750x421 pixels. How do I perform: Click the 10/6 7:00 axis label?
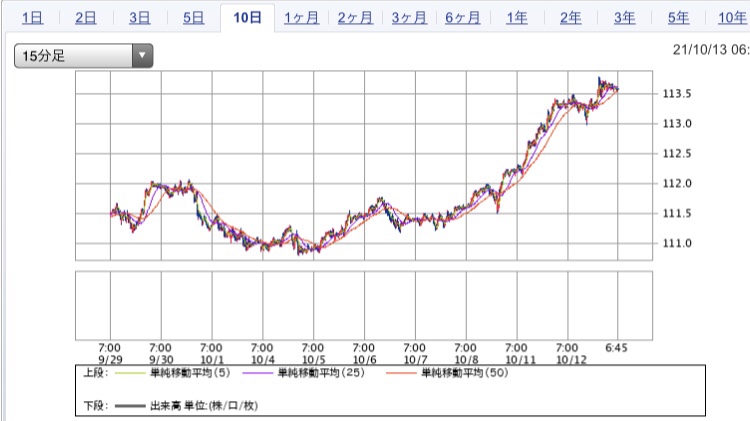coord(364,354)
